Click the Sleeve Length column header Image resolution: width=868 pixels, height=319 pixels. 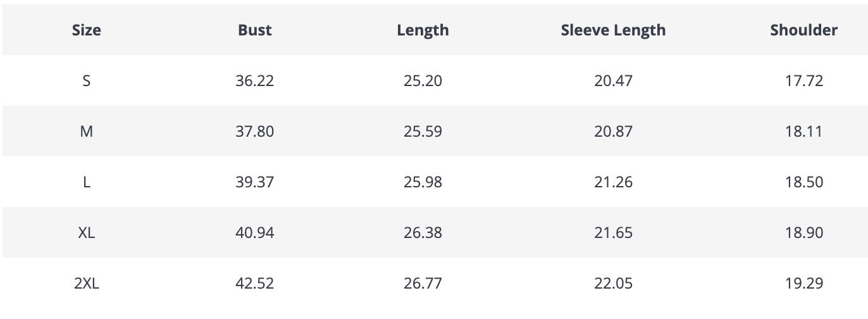(613, 30)
